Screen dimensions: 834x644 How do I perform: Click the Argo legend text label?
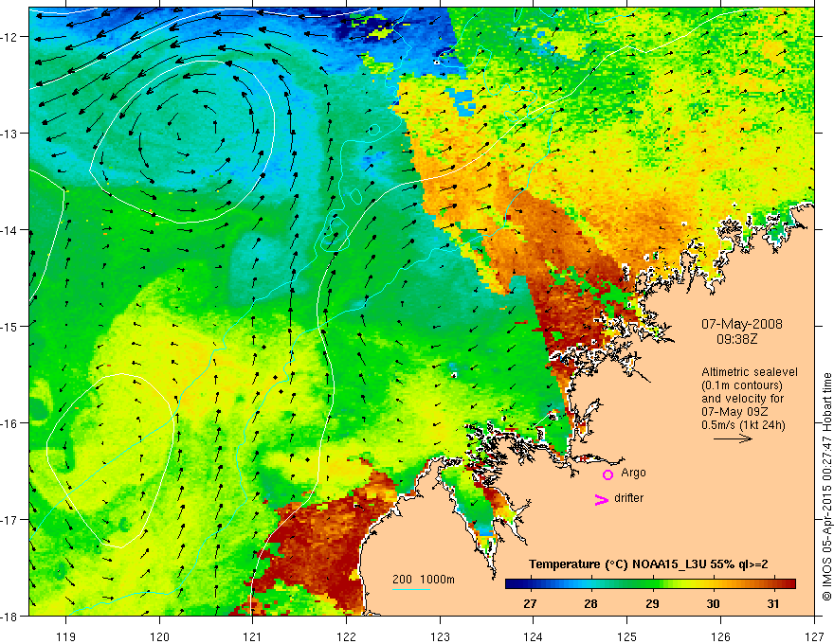coord(633,473)
